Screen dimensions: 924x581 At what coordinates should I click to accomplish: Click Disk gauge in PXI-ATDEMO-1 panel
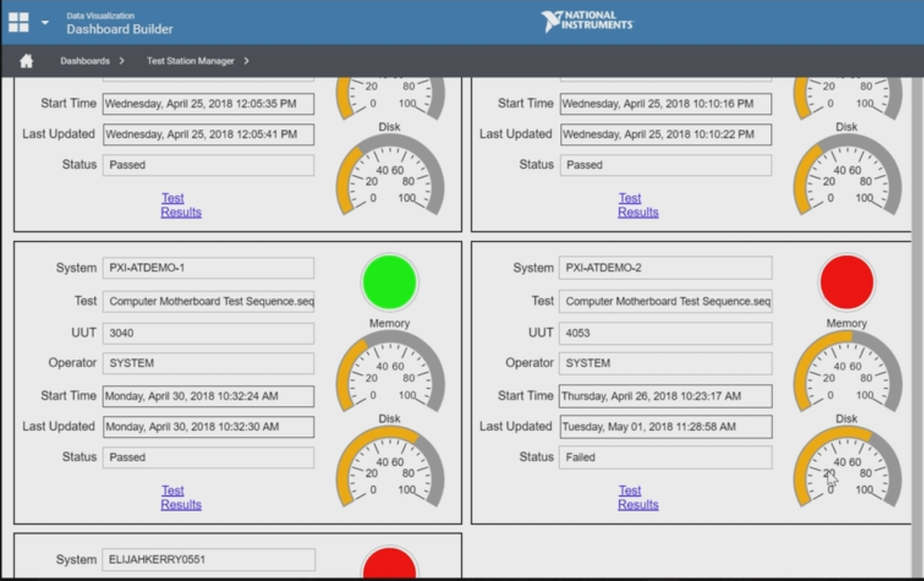pos(390,467)
